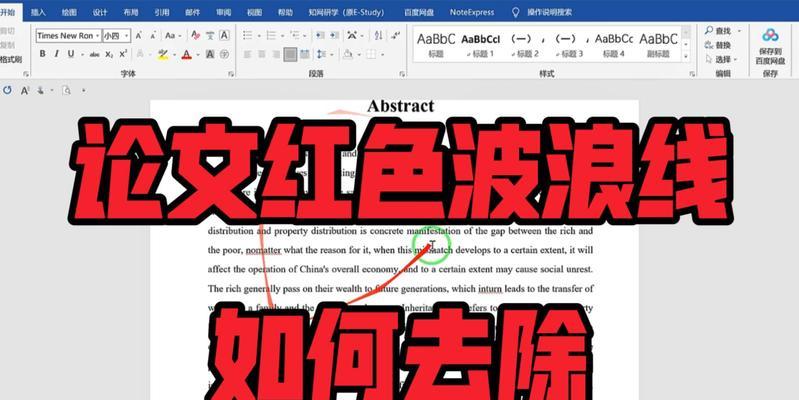
Task: Open 布局 ribbon tab
Action: (x=130, y=12)
